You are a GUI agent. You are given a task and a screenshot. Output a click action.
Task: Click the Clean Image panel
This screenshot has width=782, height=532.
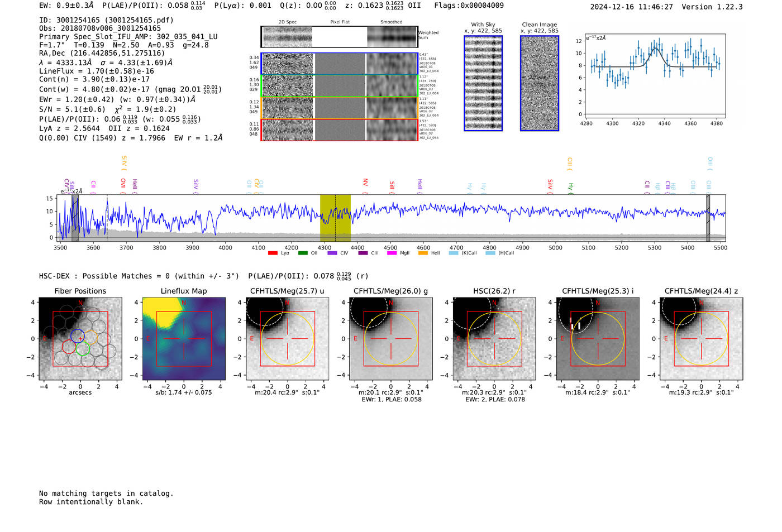coord(540,83)
